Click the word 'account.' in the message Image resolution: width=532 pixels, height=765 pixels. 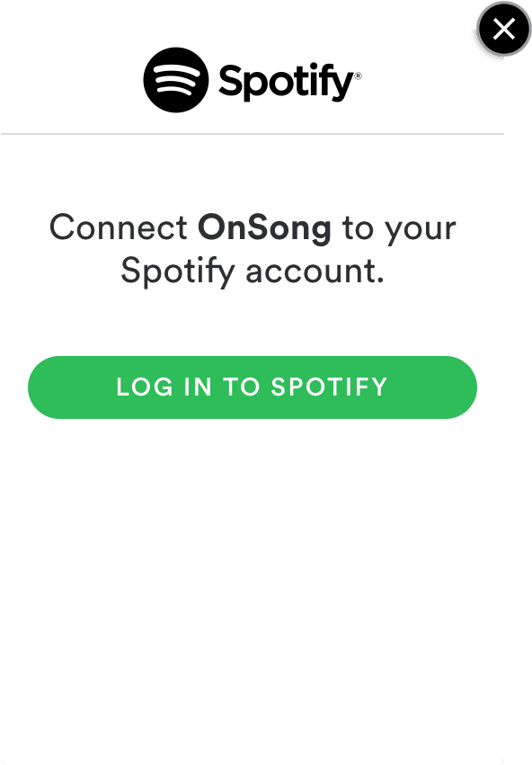click(x=315, y=272)
